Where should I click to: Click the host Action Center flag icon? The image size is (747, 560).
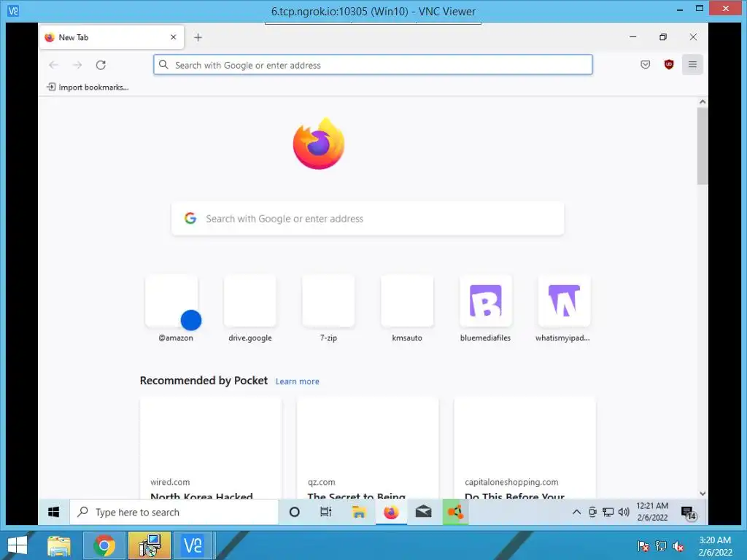[643, 546]
